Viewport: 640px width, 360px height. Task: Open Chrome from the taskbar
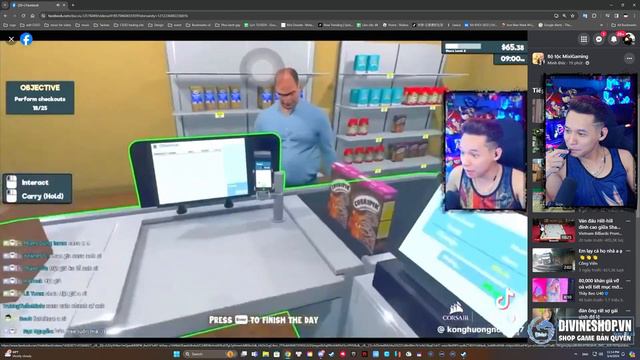pyautogui.click(x=287, y=354)
